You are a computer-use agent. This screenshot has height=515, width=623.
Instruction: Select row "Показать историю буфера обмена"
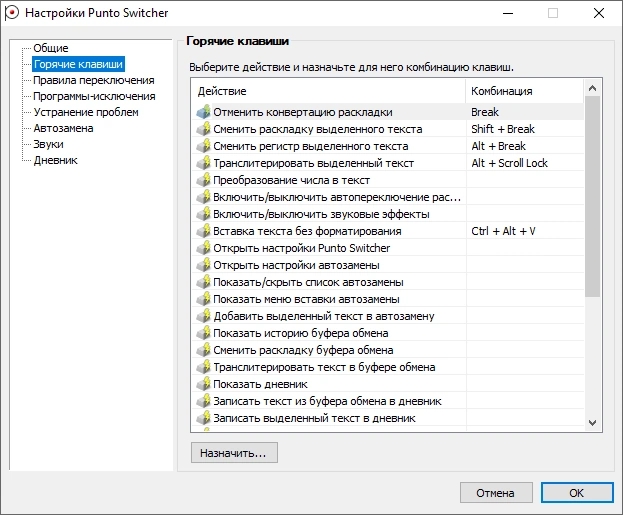pyautogui.click(x=388, y=333)
